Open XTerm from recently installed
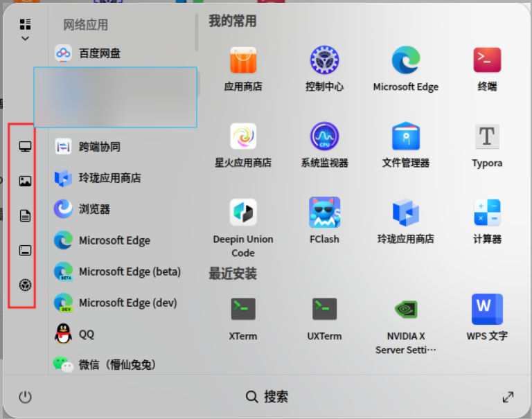Viewport: 532px width, 419px height. click(x=243, y=319)
